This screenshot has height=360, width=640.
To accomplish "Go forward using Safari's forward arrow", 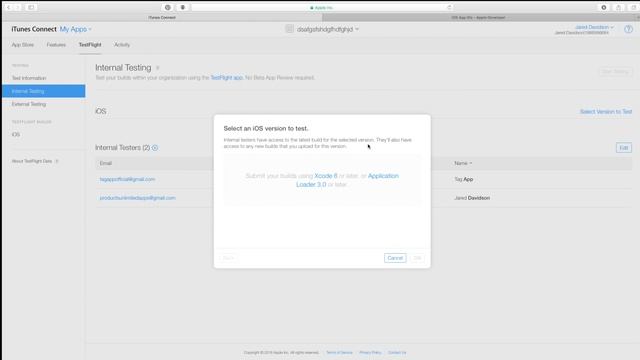I will pyautogui.click(x=18, y=7).
